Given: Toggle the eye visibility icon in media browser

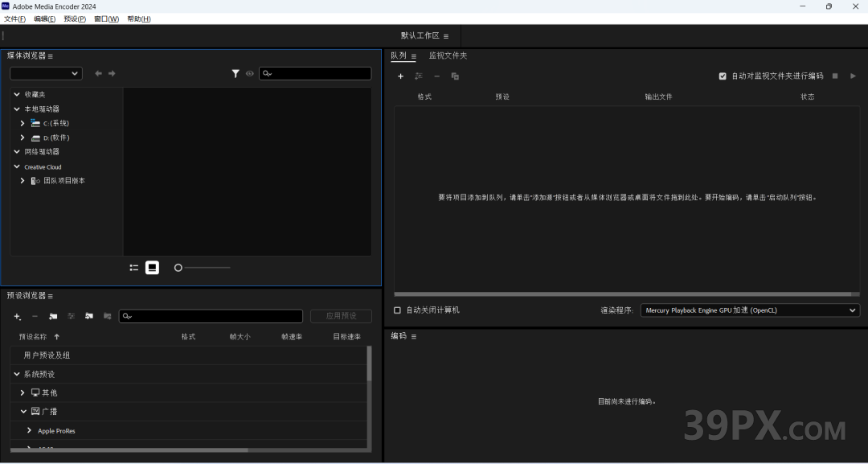Looking at the screenshot, I should click(x=250, y=73).
